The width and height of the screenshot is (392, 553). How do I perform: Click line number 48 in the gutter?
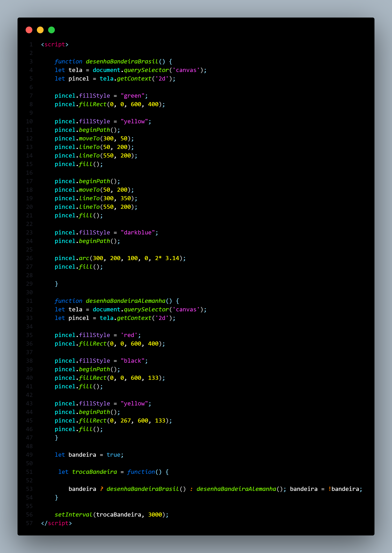(29, 446)
